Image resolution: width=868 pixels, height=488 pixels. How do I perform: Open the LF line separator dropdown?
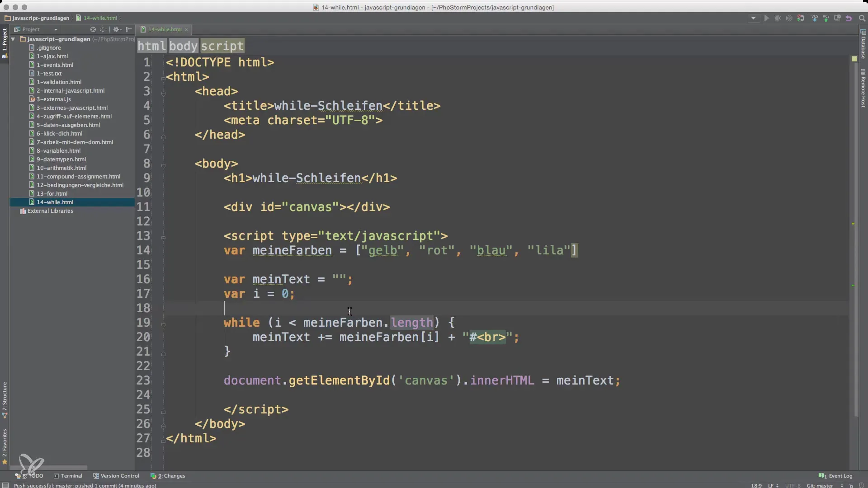pyautogui.click(x=773, y=485)
